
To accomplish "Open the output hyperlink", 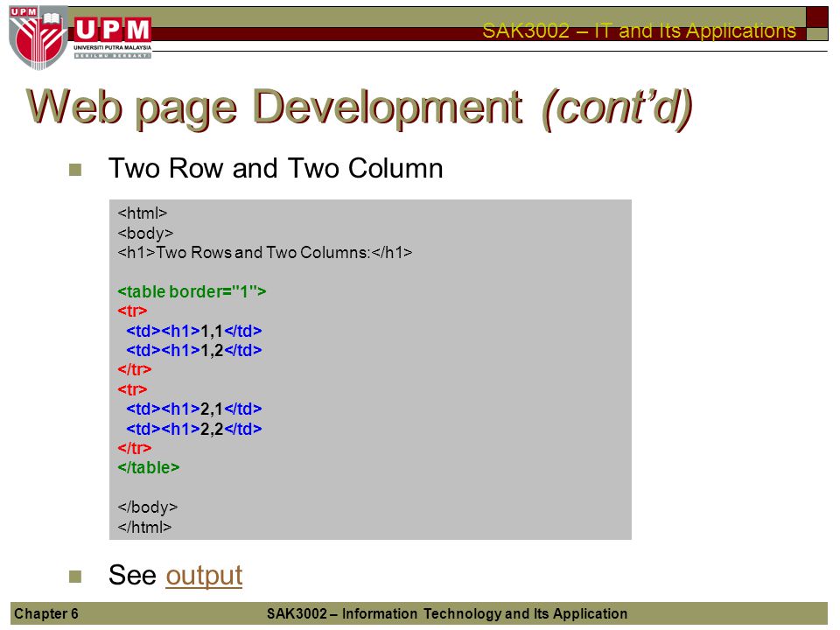I will tap(204, 576).
